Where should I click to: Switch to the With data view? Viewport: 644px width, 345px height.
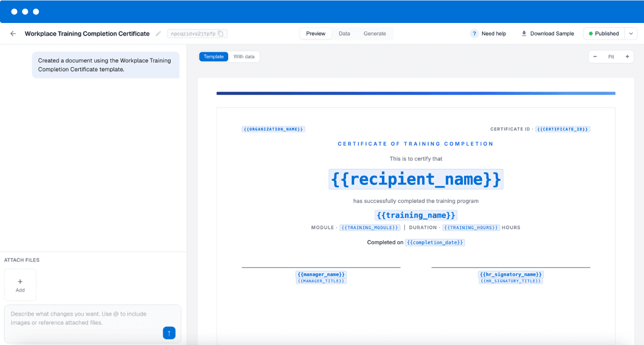click(244, 57)
